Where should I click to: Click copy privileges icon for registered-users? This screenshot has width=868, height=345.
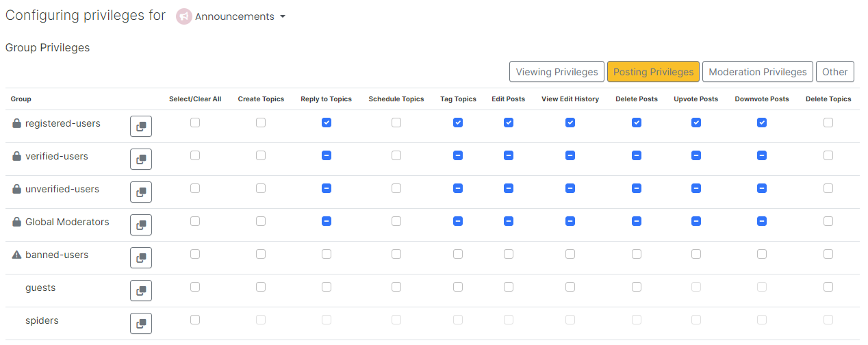[141, 127]
